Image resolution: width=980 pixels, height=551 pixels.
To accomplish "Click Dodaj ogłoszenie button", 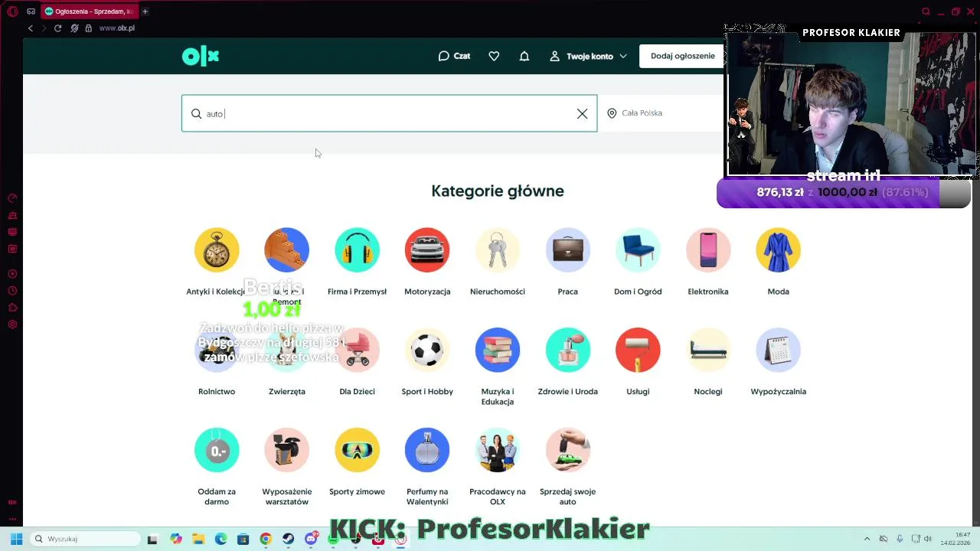I will pos(682,56).
